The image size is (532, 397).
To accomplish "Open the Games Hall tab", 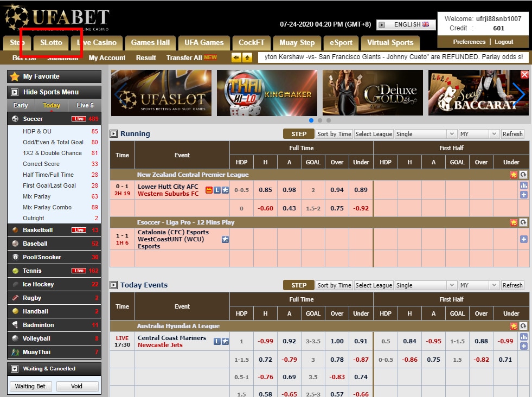I will pos(150,43).
